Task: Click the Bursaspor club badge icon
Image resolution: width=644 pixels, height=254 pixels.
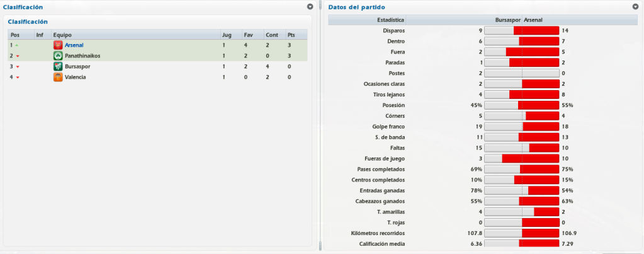Action: [x=58, y=67]
